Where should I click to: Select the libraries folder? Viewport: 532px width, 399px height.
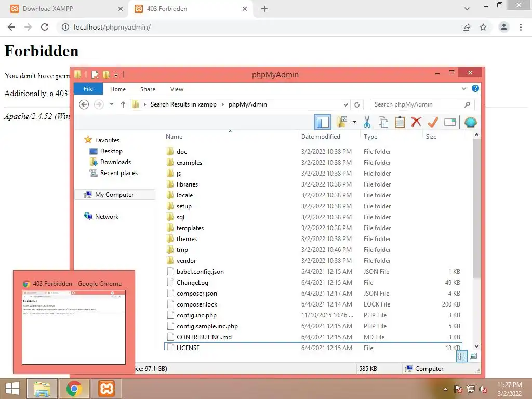(x=187, y=184)
